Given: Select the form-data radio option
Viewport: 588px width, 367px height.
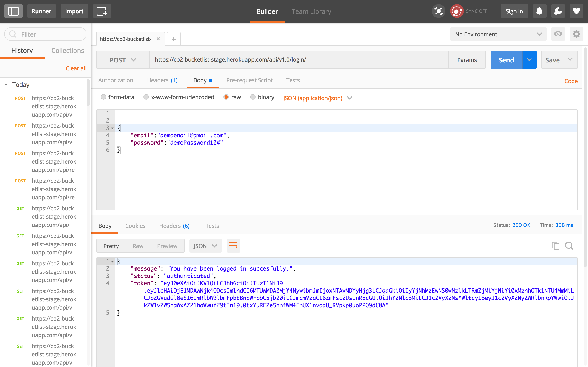Looking at the screenshot, I should 103,97.
